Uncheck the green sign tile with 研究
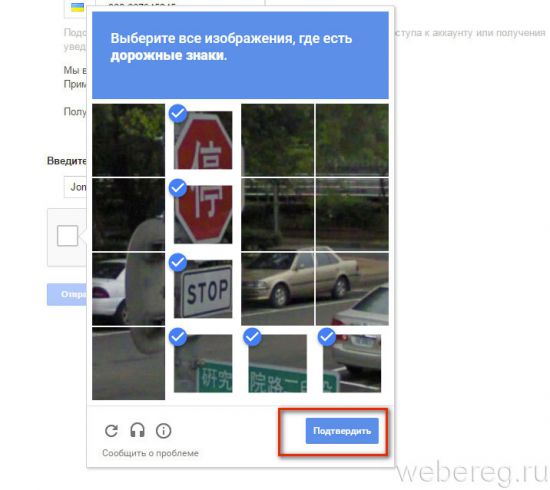The height and width of the screenshot is (490, 550). pos(203,363)
